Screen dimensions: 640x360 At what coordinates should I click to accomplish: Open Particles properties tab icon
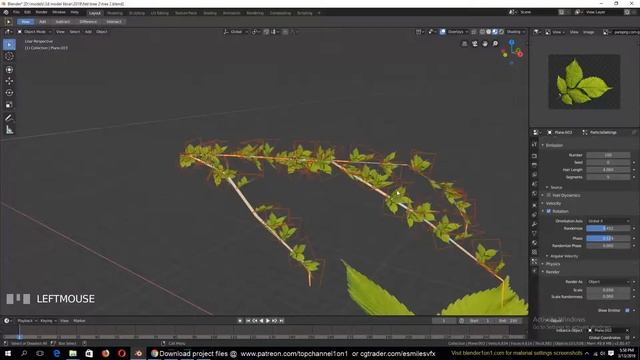(x=534, y=262)
